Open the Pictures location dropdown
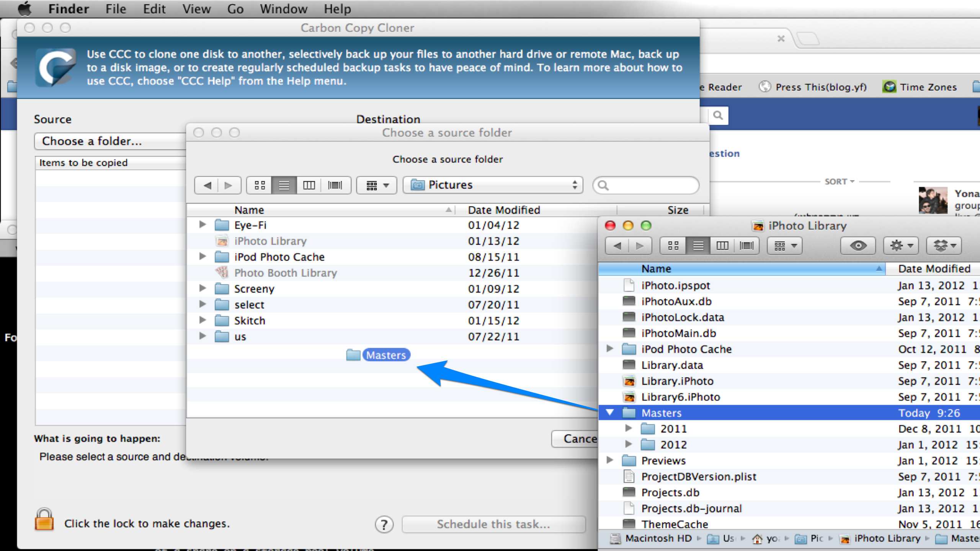This screenshot has width=980, height=551. pyautogui.click(x=493, y=185)
